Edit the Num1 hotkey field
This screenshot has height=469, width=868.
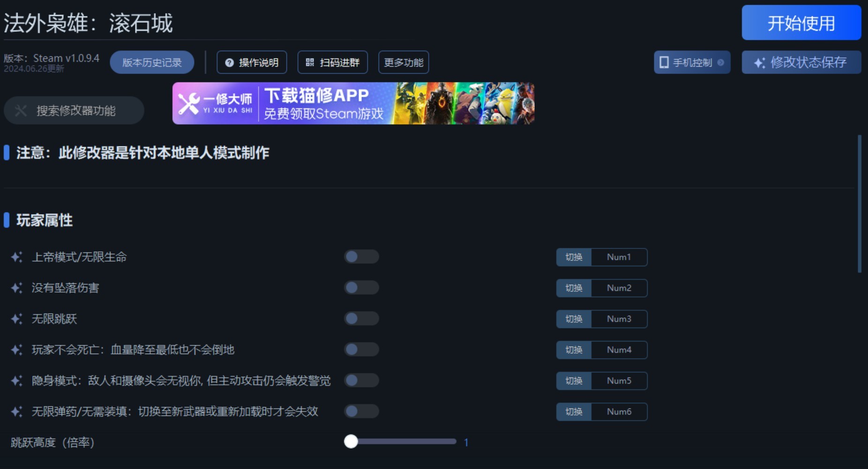pyautogui.click(x=619, y=257)
